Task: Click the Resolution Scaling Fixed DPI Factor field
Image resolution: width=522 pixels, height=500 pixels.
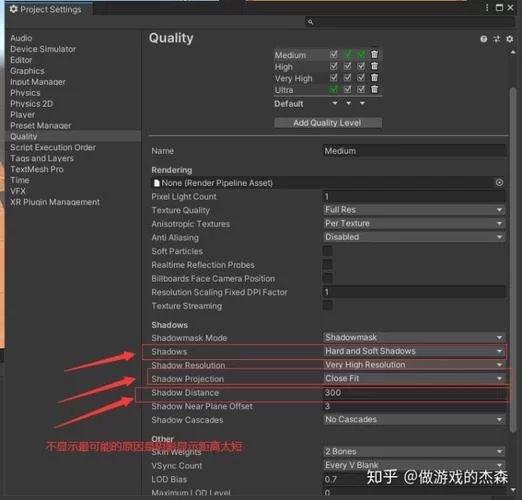Action: [414, 292]
